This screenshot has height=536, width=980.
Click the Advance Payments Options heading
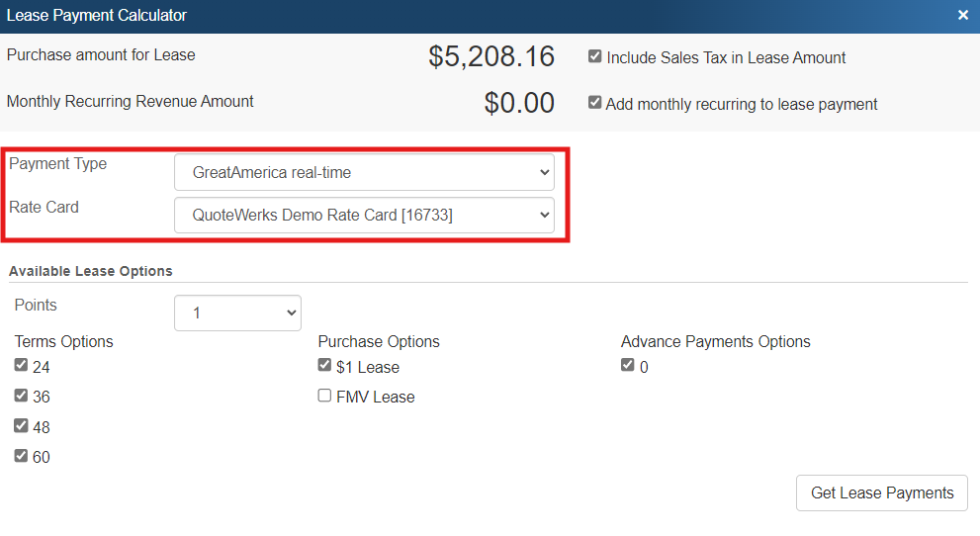coord(715,341)
